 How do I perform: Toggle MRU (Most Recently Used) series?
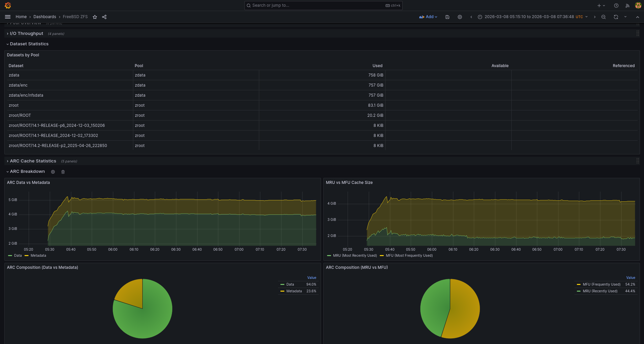[x=355, y=256]
